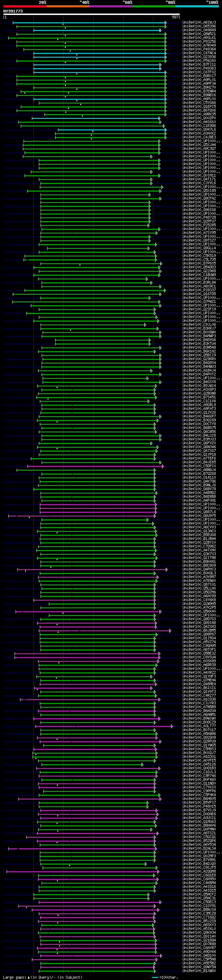Open hit UniRef100_O49849

(199, 30)
